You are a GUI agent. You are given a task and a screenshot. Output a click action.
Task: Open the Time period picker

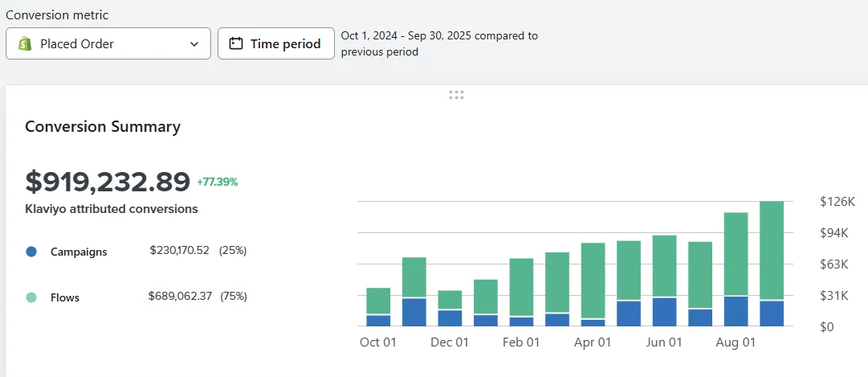pos(275,43)
